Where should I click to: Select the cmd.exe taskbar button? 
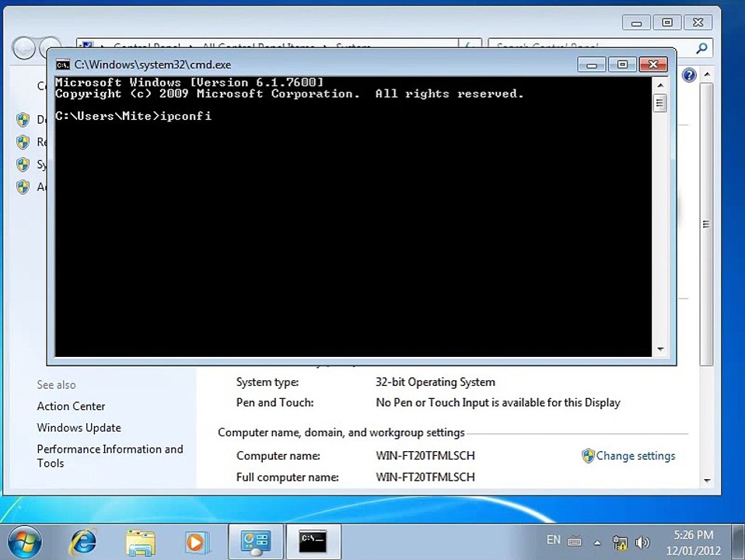click(313, 542)
